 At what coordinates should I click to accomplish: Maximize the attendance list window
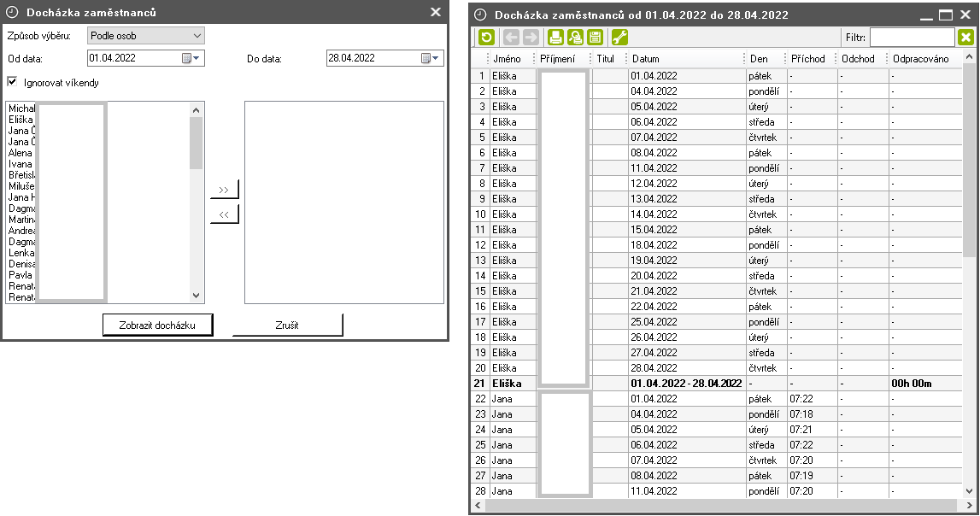[x=946, y=15]
